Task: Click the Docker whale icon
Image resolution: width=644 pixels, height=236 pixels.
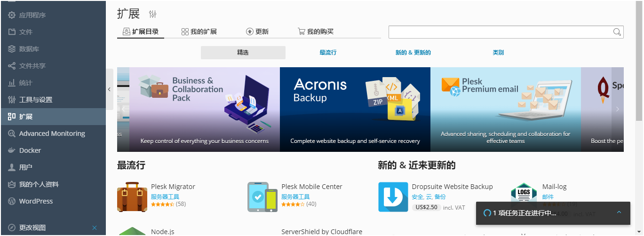Action: pyautogui.click(x=12, y=150)
